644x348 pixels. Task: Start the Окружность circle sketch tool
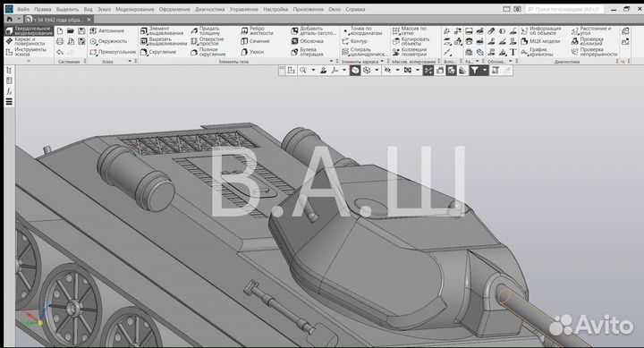108,41
